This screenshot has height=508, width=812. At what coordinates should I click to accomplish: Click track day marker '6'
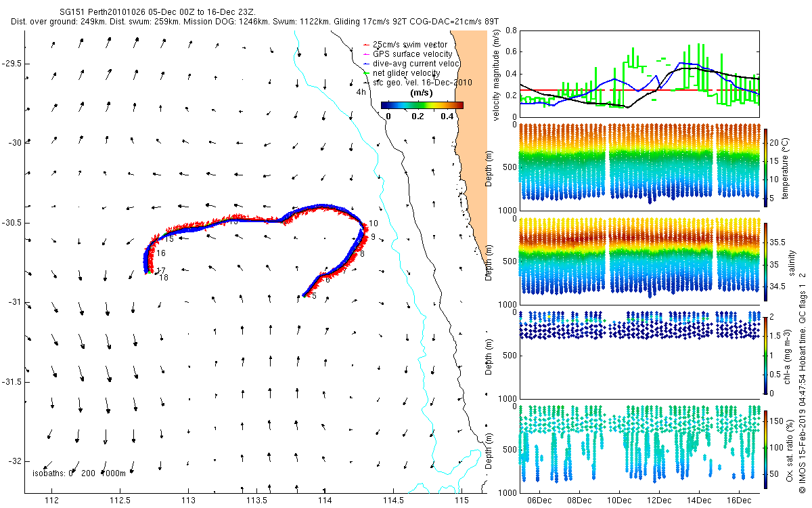point(328,280)
